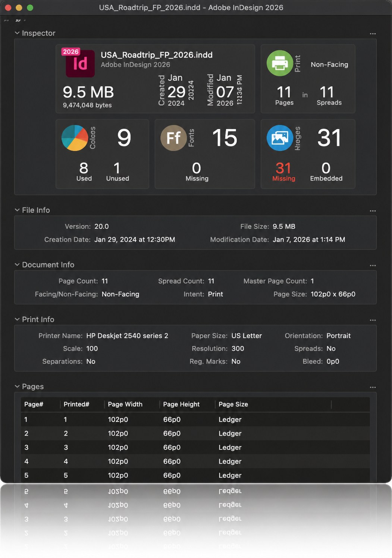392x558 pixels.
Task: Collapse the Document Info section
Action: [x=17, y=264]
